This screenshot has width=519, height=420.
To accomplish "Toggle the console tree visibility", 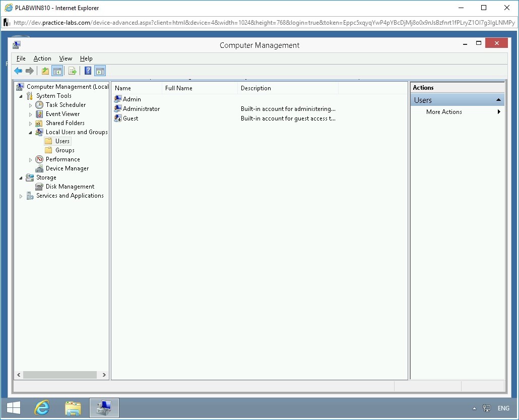I will pyautogui.click(x=57, y=71).
